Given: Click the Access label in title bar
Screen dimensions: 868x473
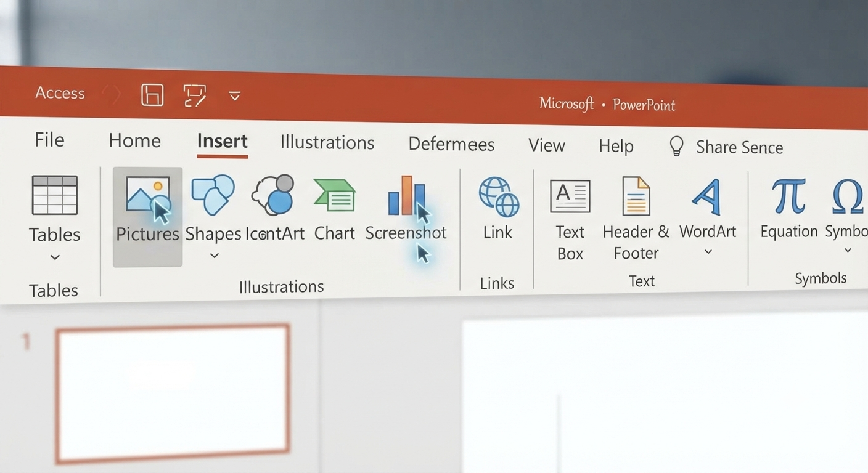Looking at the screenshot, I should coord(60,93).
